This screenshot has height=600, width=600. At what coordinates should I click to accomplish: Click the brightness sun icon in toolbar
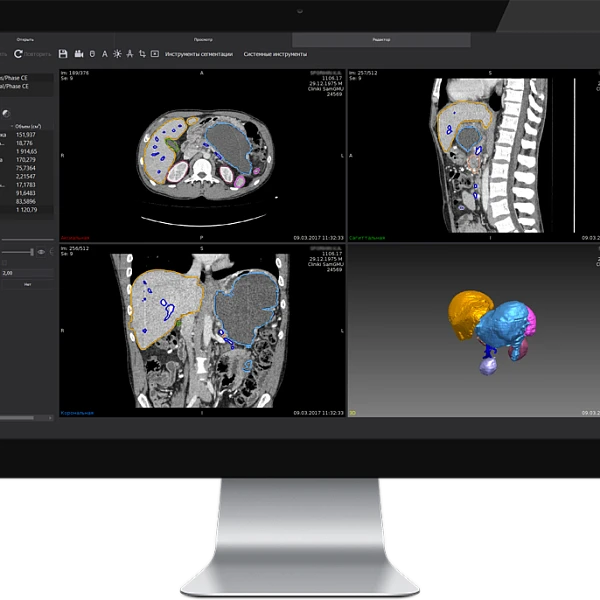117,53
